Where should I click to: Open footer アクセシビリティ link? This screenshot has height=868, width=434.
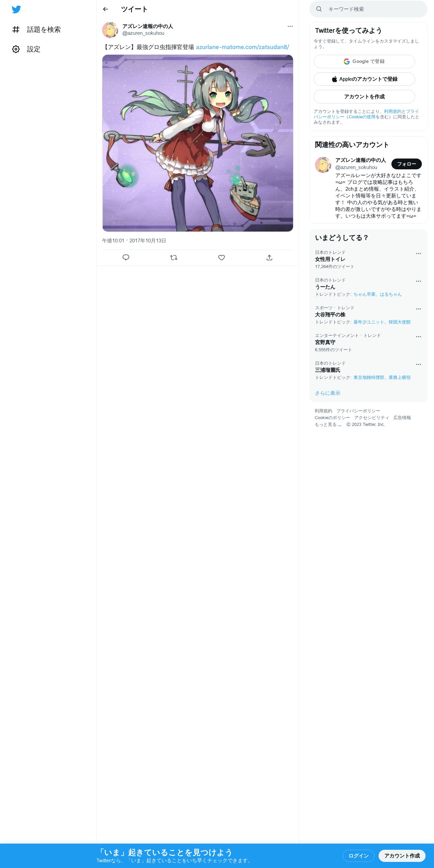(x=371, y=418)
